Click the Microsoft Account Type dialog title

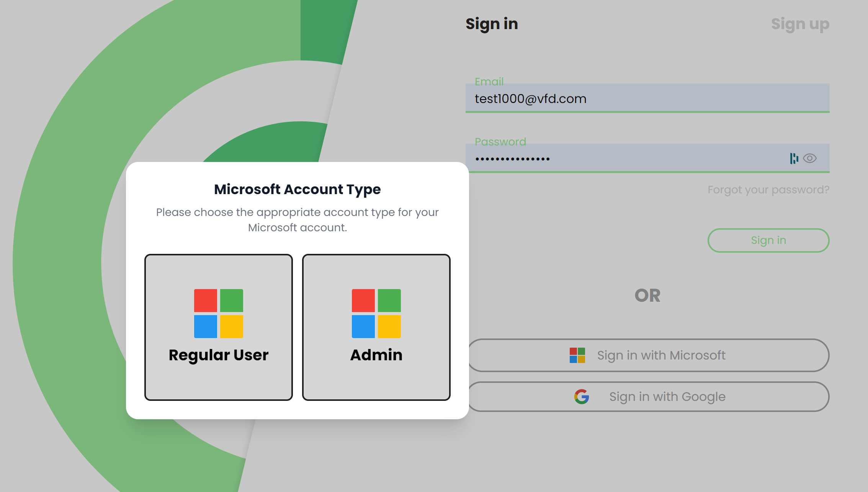298,189
